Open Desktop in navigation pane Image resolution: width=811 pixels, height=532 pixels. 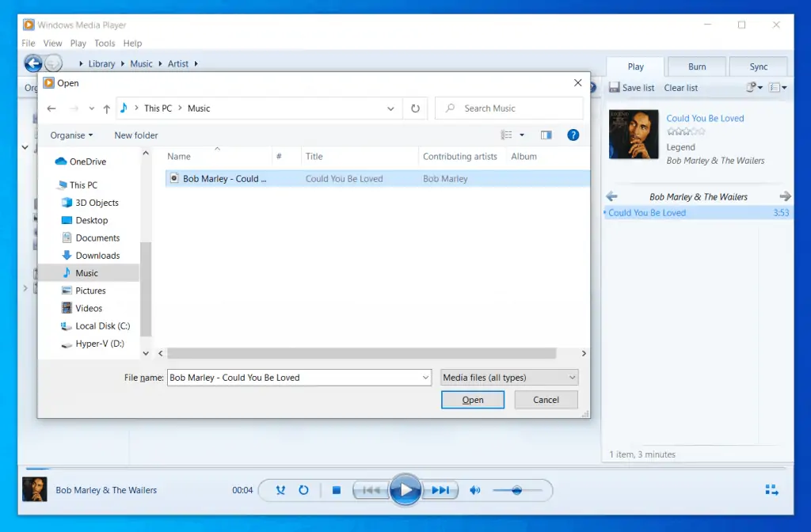[85, 220]
